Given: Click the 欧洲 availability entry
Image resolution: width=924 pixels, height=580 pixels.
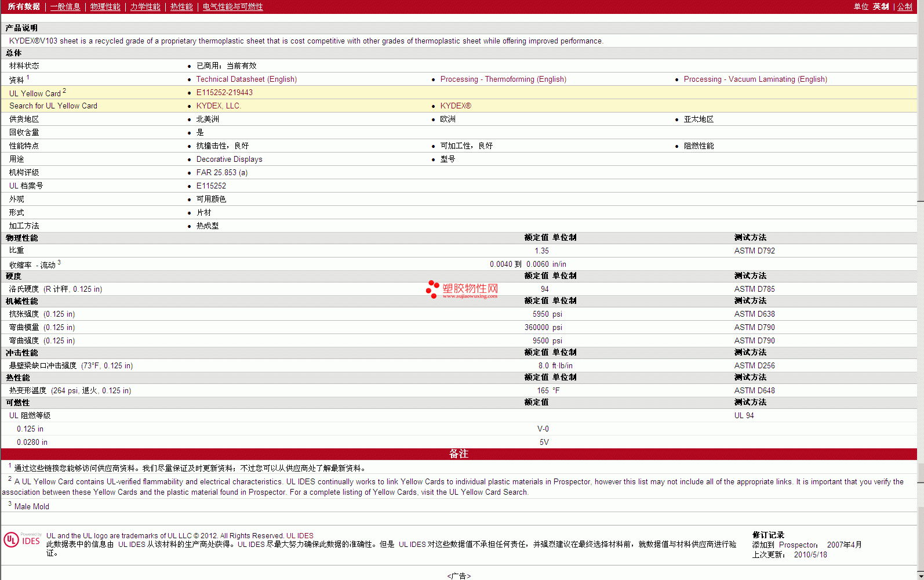Looking at the screenshot, I should pos(448,119).
